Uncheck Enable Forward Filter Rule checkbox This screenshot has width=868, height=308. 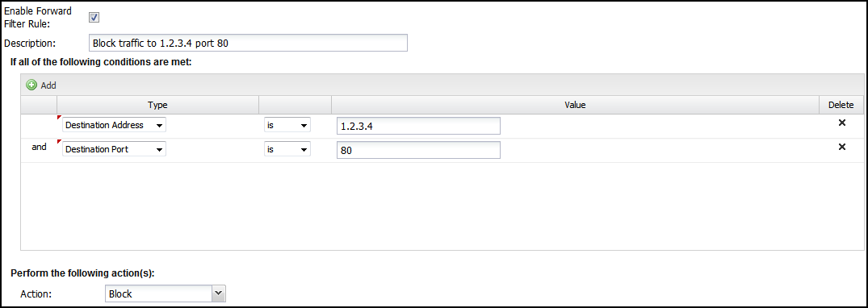[x=94, y=17]
